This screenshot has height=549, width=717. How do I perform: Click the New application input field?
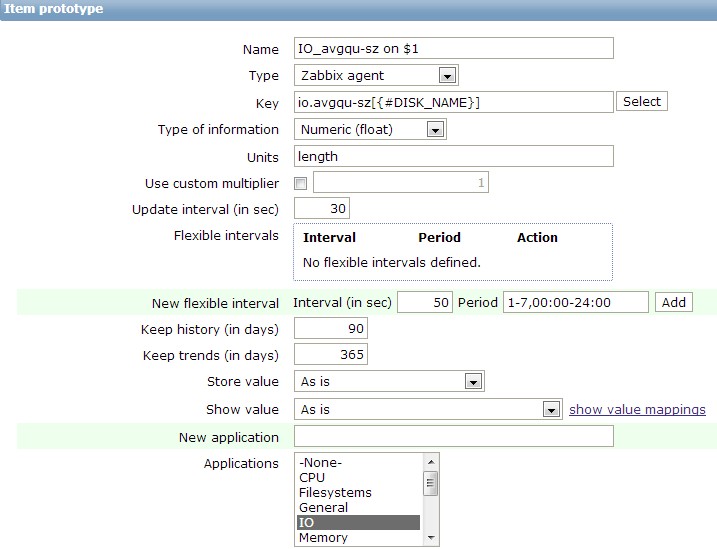pos(454,436)
